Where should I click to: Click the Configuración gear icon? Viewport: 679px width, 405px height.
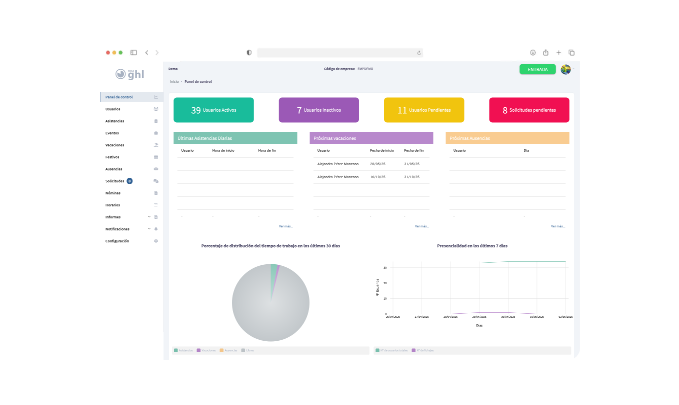[156, 241]
